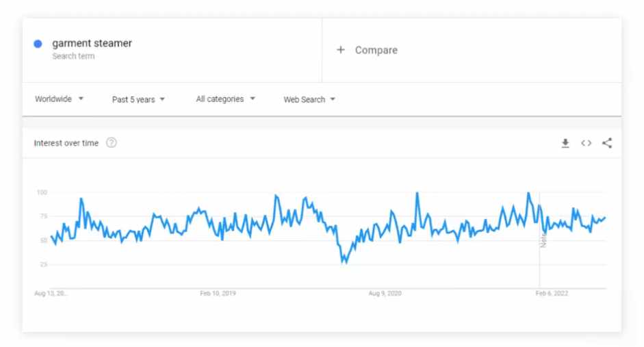Click the Search term subtitle text
Image resolution: width=644 pixels, height=347 pixels.
[73, 56]
